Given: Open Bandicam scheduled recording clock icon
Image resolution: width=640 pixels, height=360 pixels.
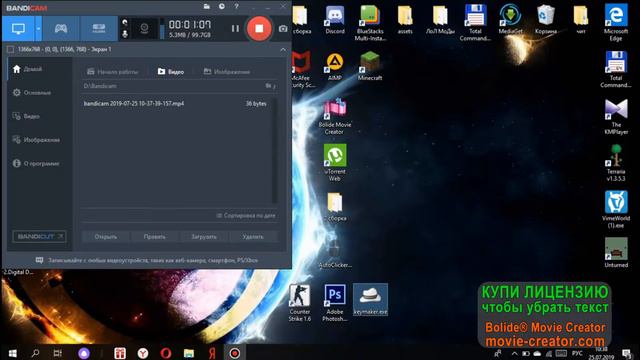Looking at the screenshot, I should tap(222, 6).
